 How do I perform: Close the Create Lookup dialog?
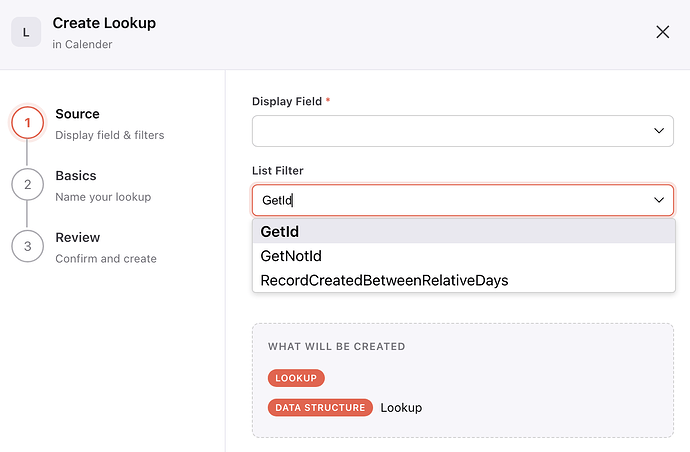pos(662,32)
